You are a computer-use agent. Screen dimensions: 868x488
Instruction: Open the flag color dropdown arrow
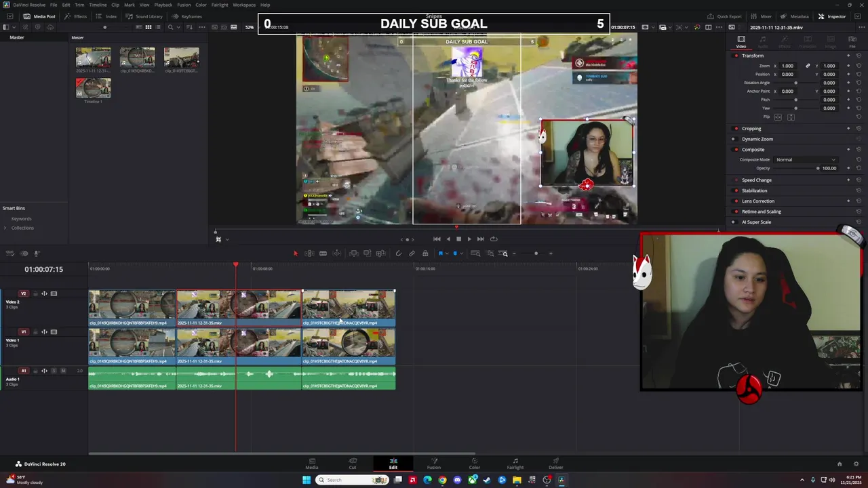pyautogui.click(x=447, y=253)
